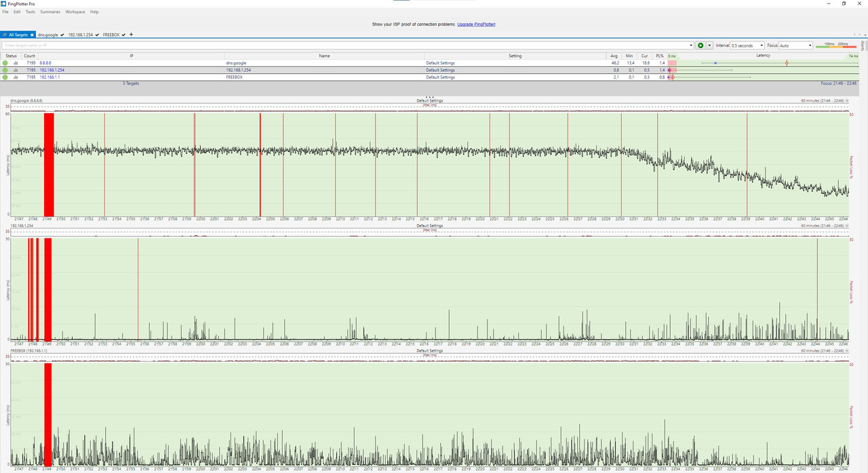Screen dimensions: 868x473
Task: Close the All Targets tab
Action: coord(32,35)
